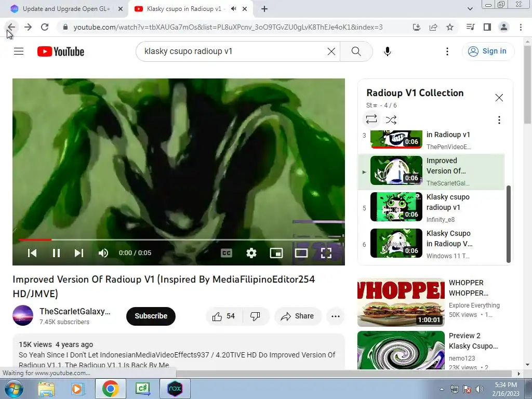Subscribe to TheScarletGalaxy channel
This screenshot has width=532, height=399.
pos(151,316)
